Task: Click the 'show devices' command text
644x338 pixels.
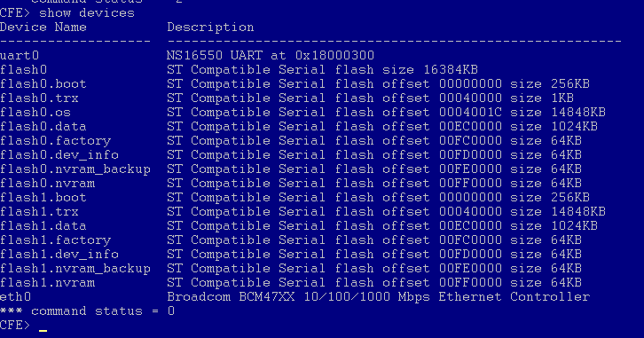Action: click(87, 13)
